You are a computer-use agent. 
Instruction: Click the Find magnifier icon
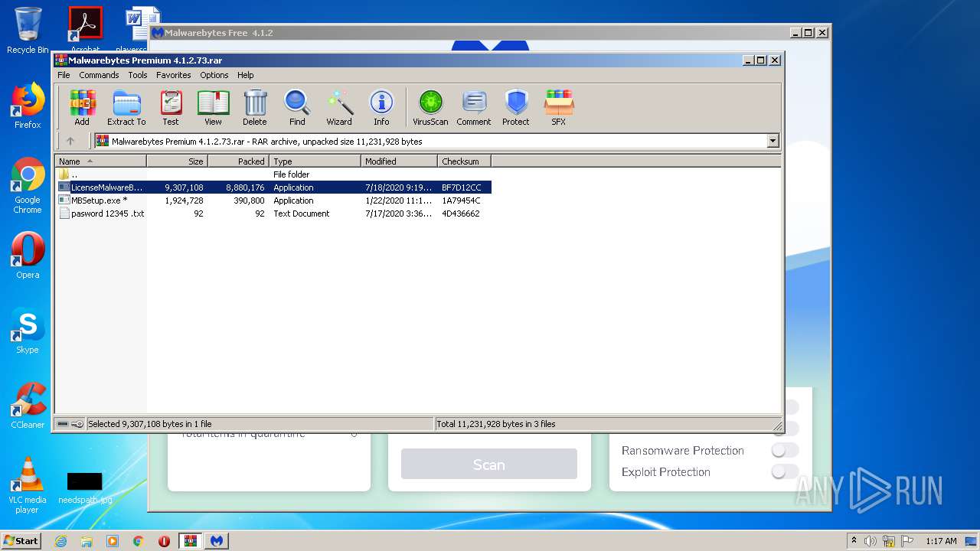point(297,107)
